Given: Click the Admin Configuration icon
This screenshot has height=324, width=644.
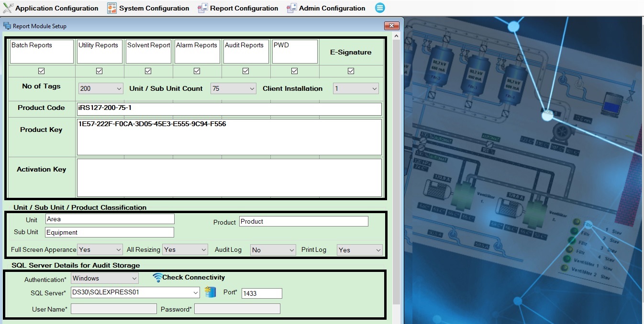Looking at the screenshot, I should (291, 8).
